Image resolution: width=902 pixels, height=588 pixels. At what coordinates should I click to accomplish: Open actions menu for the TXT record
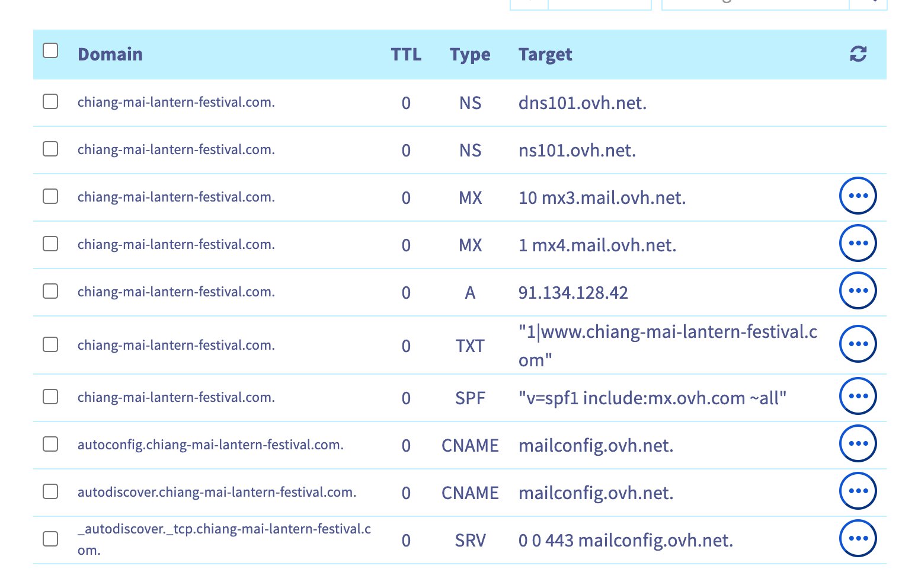coord(858,344)
